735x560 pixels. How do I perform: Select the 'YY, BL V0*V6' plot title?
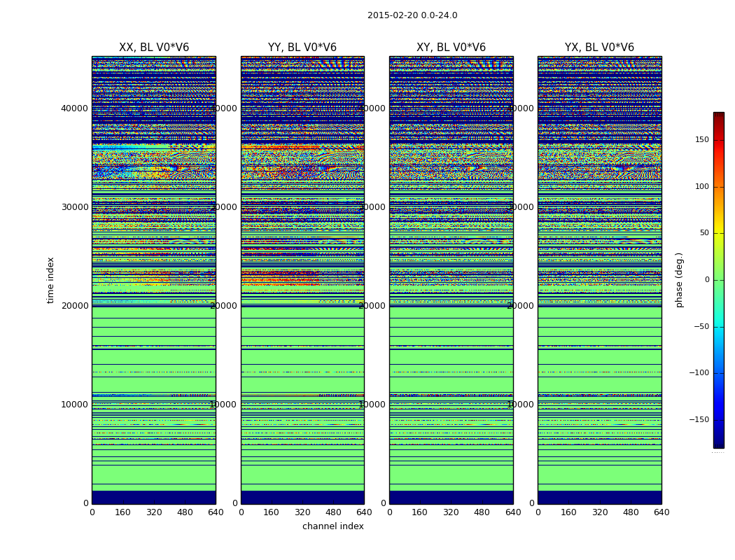302,48
